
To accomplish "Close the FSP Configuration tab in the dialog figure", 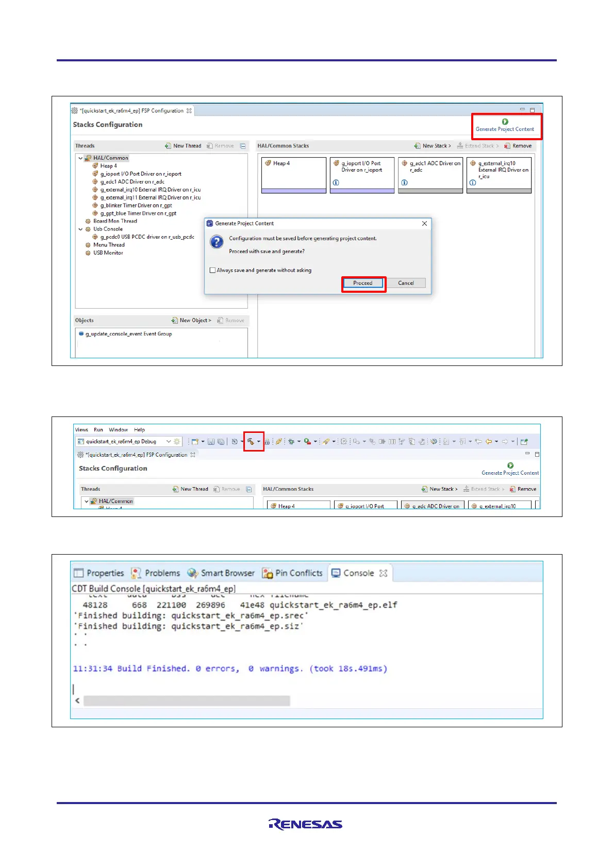I will (x=189, y=111).
